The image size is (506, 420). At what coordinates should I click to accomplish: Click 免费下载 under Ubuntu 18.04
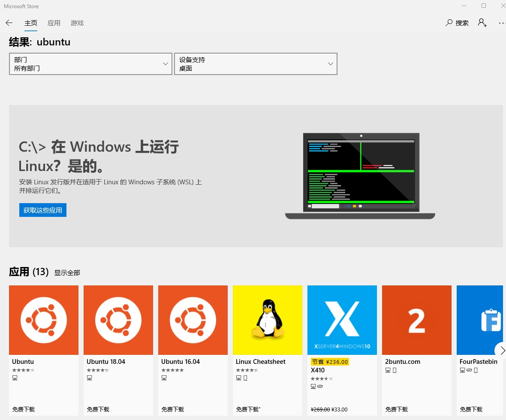point(98,409)
